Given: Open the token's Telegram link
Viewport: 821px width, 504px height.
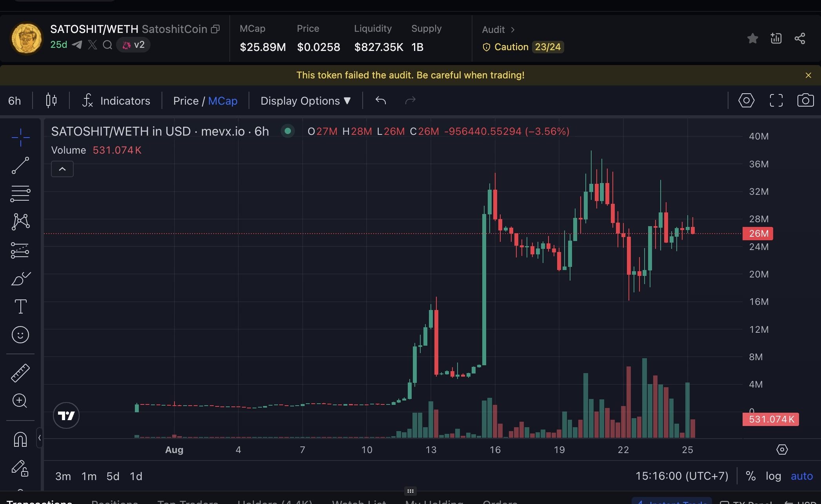Looking at the screenshot, I should tap(77, 45).
